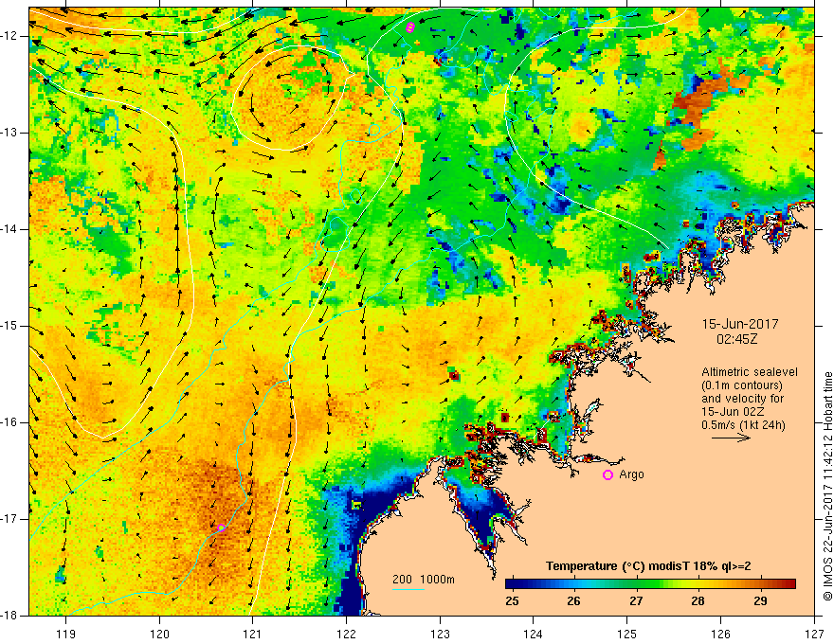The height and width of the screenshot is (644, 834).
Task: Click the 'Altimetric sealevel' caption line
Action: click(750, 372)
